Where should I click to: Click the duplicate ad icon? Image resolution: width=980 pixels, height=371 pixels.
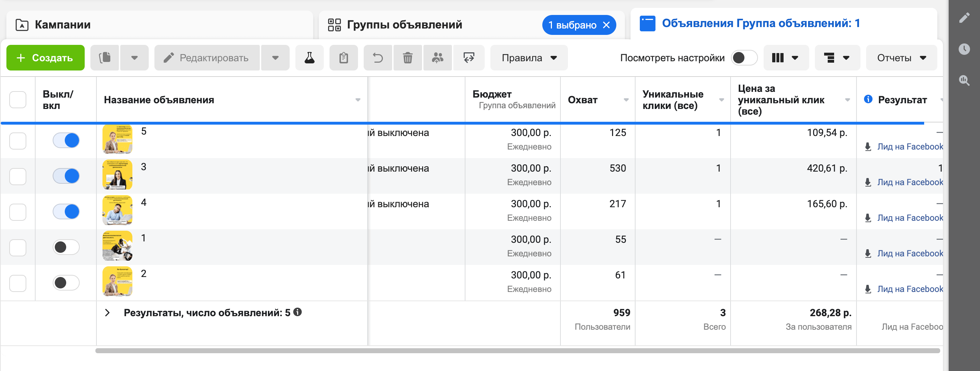pyautogui.click(x=105, y=58)
